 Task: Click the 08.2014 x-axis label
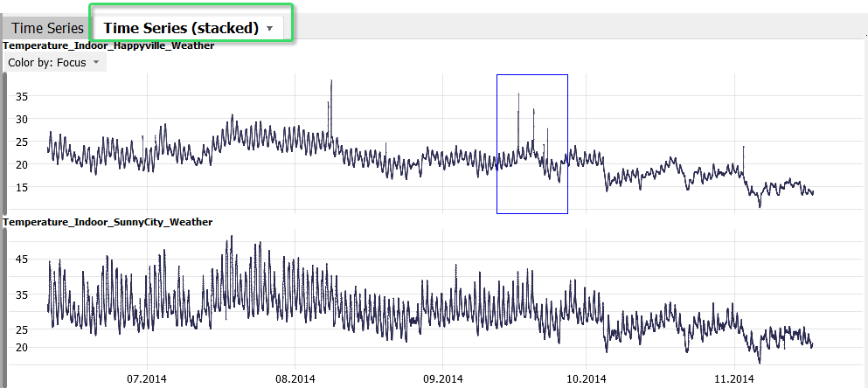coord(295,378)
